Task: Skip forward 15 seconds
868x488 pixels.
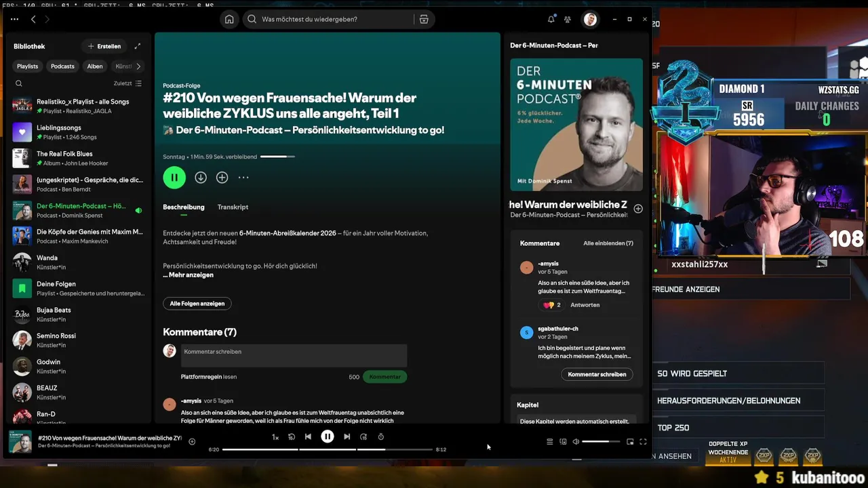Action: (x=363, y=436)
